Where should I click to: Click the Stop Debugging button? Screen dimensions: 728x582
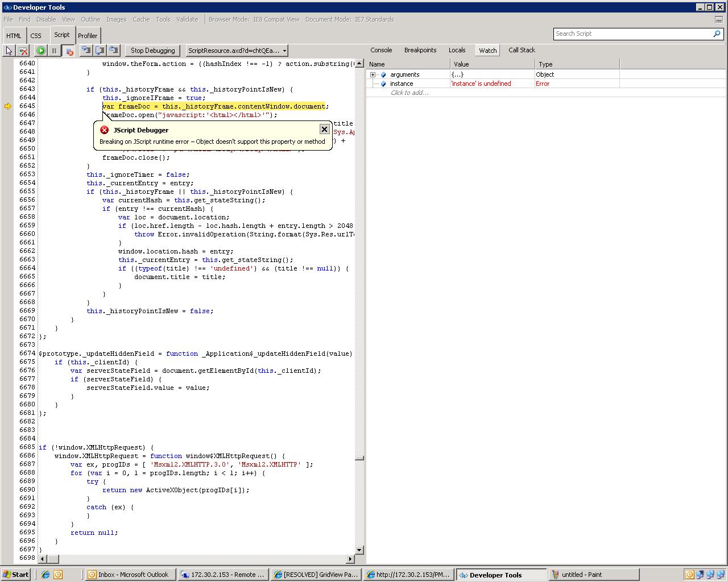pyautogui.click(x=152, y=51)
